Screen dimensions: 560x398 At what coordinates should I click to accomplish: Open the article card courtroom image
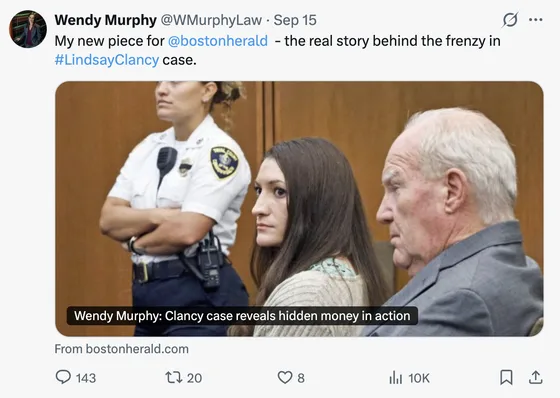299,209
